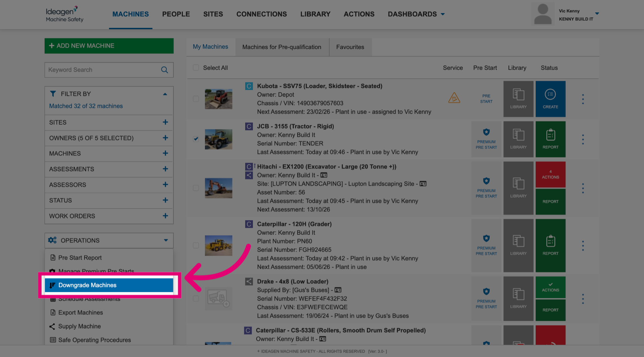
Task: Switch to My Machines tab
Action: (211, 47)
